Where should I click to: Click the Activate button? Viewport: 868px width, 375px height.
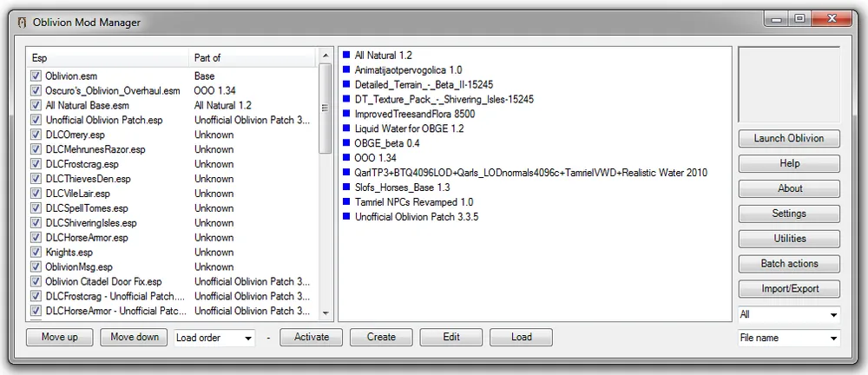point(311,337)
